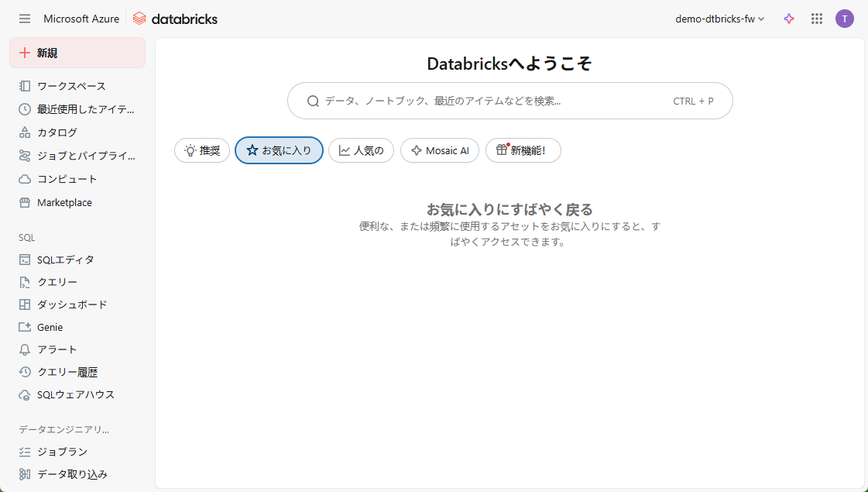Open Genie from the sidebar
Image resolution: width=868 pixels, height=492 pixels.
tap(50, 327)
